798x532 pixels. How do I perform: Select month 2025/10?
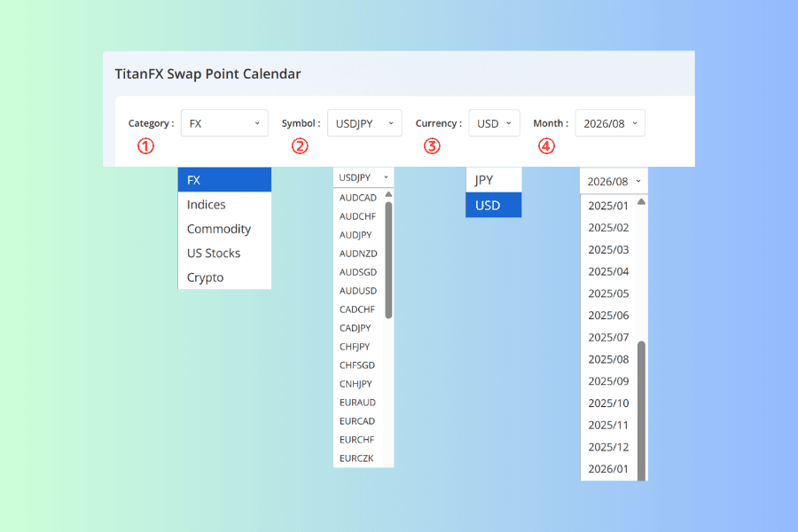(x=608, y=403)
